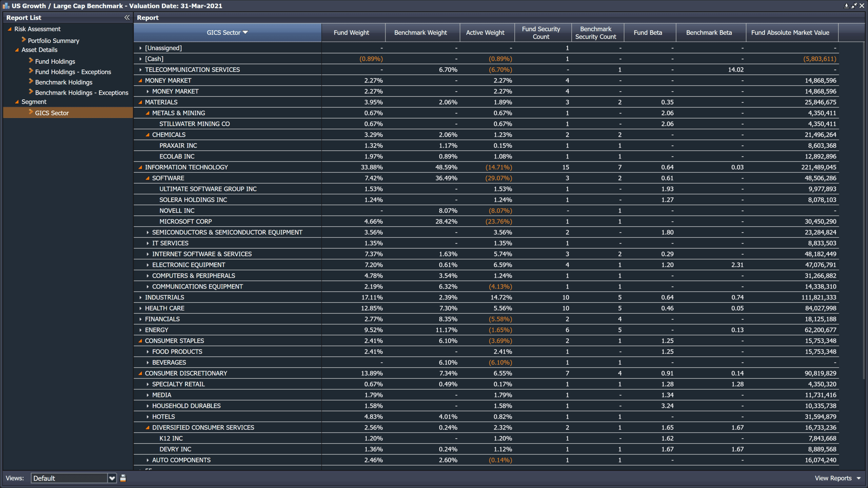Open Fund Holdings - Exceptions report
The height and width of the screenshot is (488, 868).
point(73,72)
